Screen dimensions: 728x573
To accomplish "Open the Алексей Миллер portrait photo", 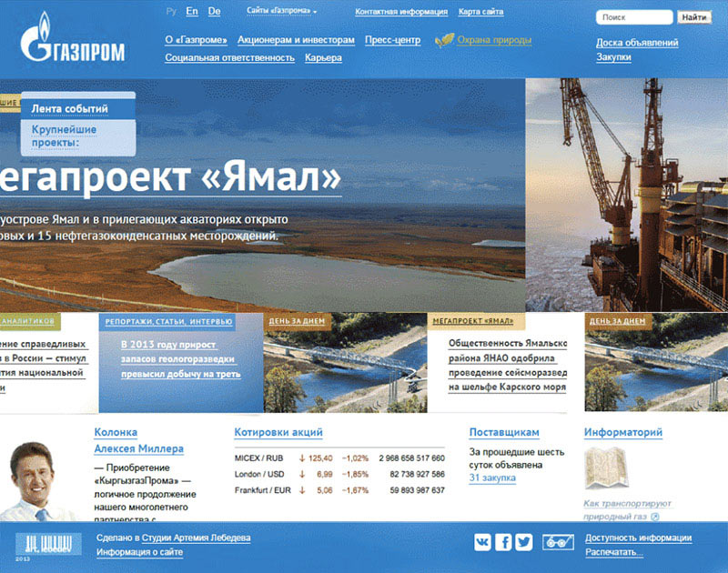I will [x=36, y=483].
